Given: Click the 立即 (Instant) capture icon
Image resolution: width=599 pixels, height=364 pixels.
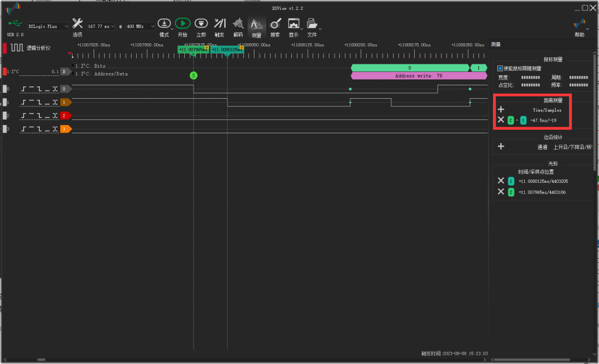Looking at the screenshot, I should coord(201,23).
